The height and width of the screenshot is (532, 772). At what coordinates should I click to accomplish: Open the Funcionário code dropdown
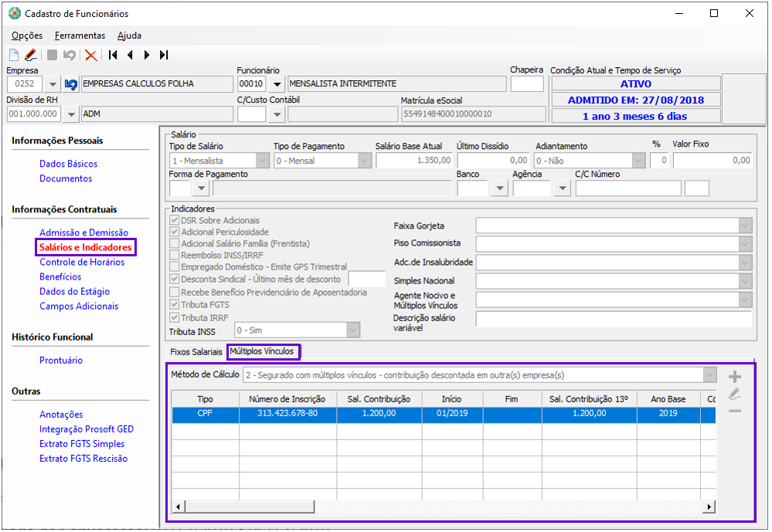point(277,84)
